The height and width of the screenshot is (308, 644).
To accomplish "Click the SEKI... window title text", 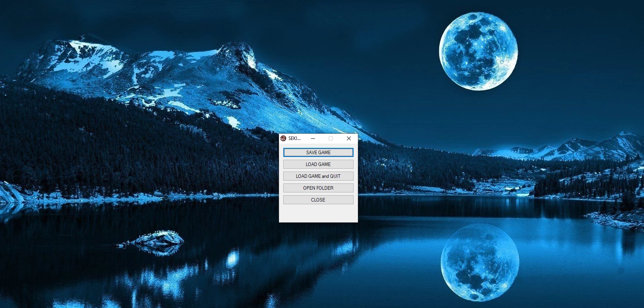I will click(294, 138).
